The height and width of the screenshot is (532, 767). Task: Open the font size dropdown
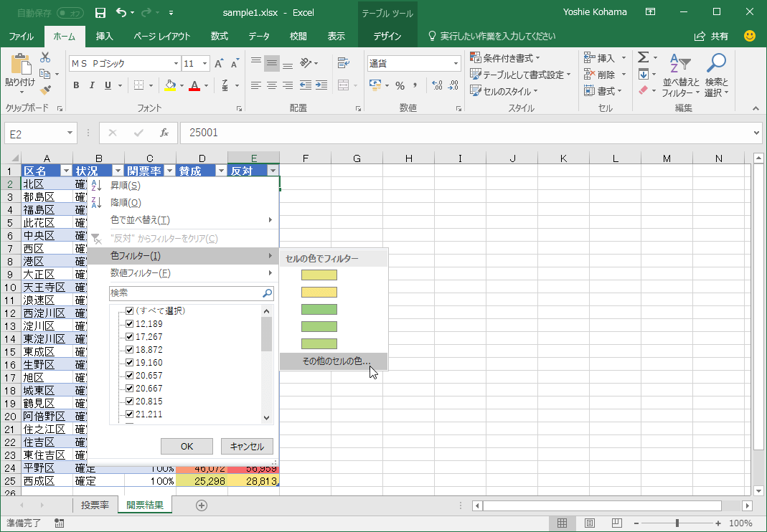[205, 64]
